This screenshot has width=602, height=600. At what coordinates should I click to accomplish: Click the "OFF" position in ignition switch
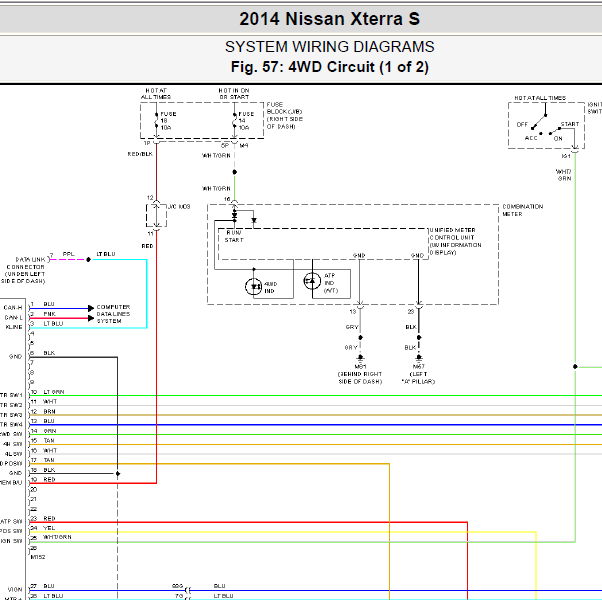(522, 124)
